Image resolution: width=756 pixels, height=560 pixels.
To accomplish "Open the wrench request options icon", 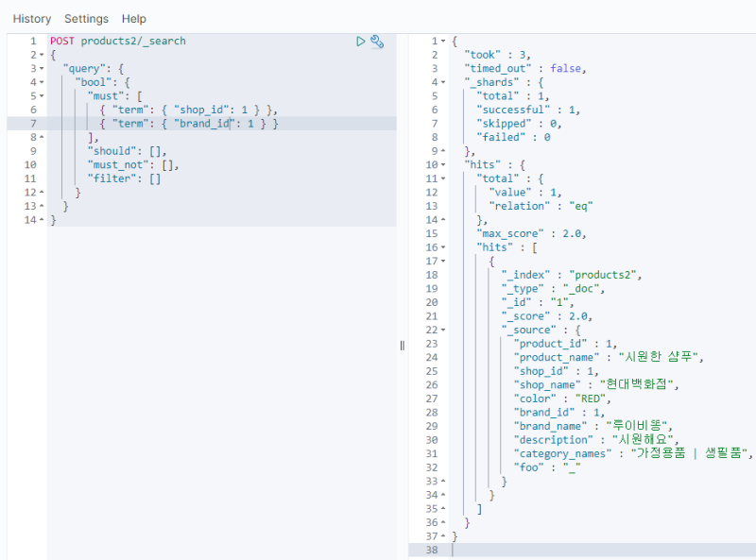I will [377, 42].
